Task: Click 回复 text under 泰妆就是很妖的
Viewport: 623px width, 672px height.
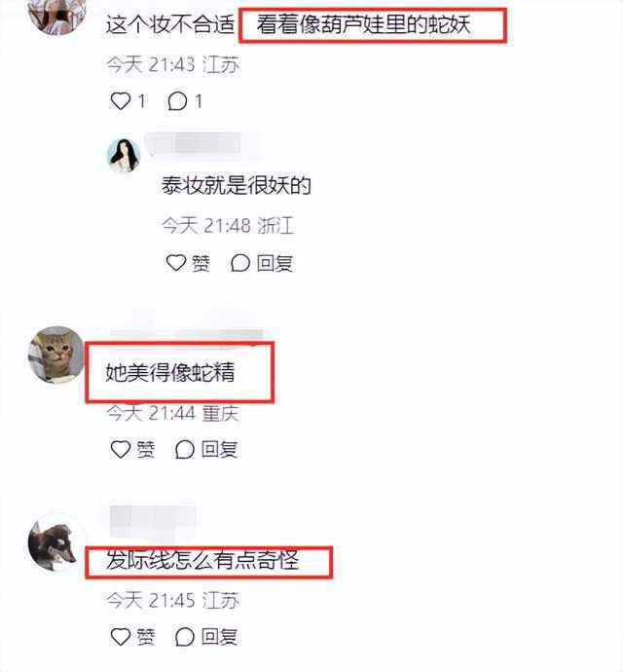Action: click(x=275, y=263)
